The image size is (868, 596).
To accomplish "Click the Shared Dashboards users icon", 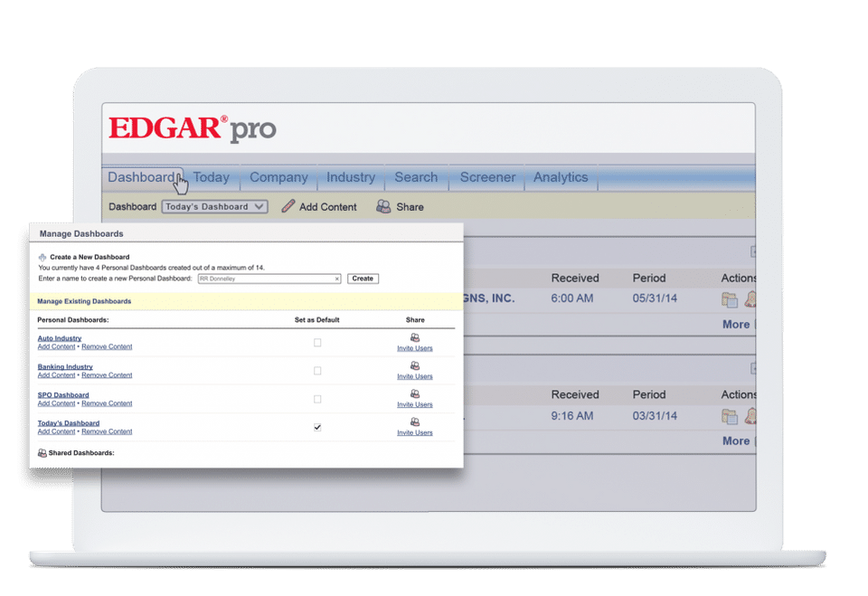I will [42, 453].
